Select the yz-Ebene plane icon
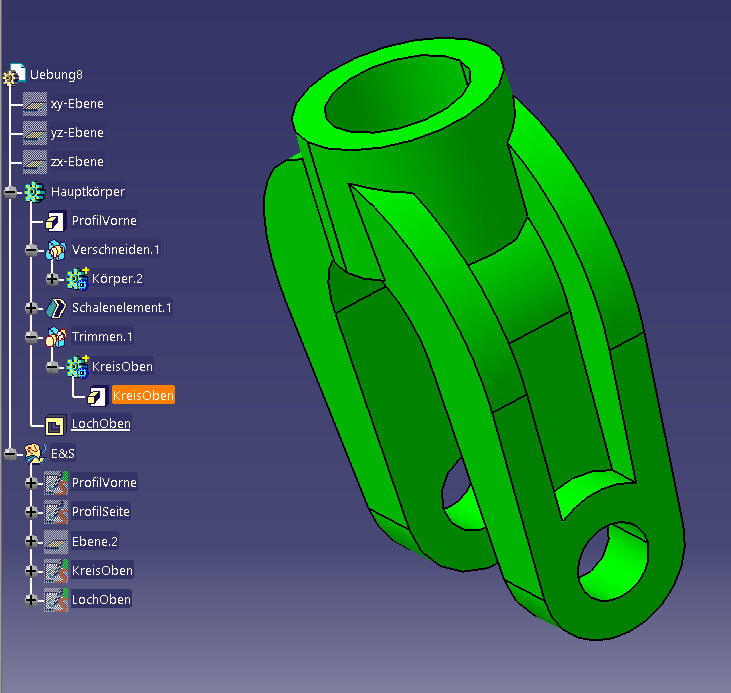731x693 pixels. [x=35, y=132]
